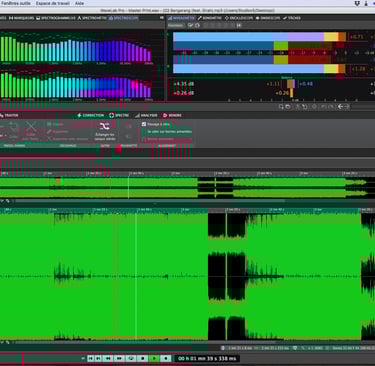
Task: Switch to the Sonomètre tab
Action: [x=209, y=18]
